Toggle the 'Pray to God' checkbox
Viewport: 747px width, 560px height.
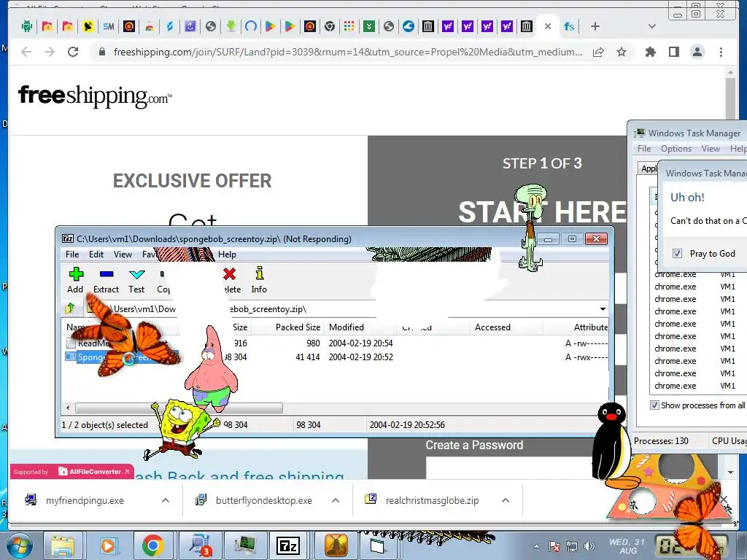677,253
